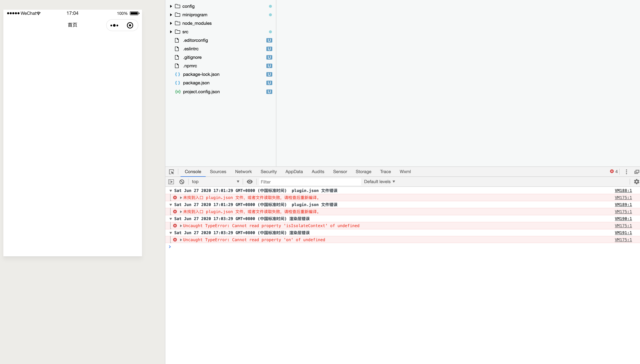
Task: Open the VM190:1 source link
Action: [623, 218]
